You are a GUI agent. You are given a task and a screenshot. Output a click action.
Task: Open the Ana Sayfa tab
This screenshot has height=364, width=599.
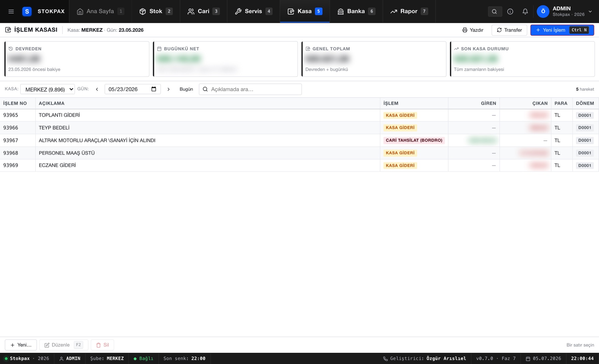pos(100,11)
